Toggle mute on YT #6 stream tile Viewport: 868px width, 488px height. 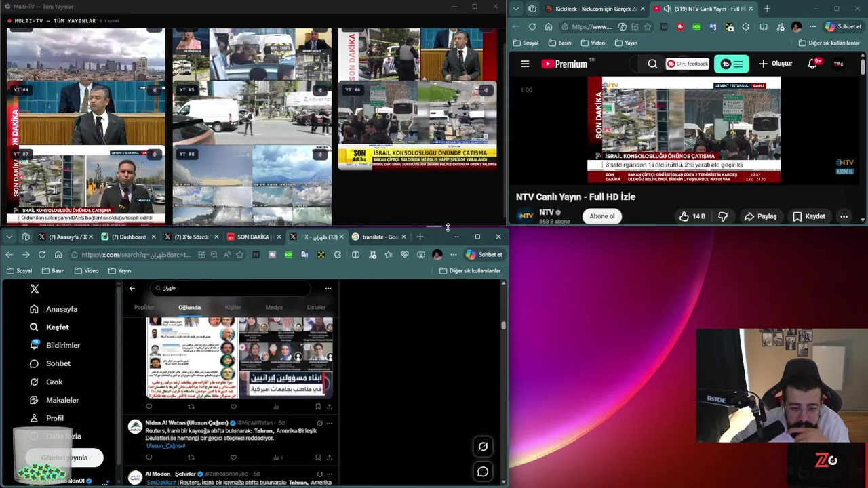(486, 89)
